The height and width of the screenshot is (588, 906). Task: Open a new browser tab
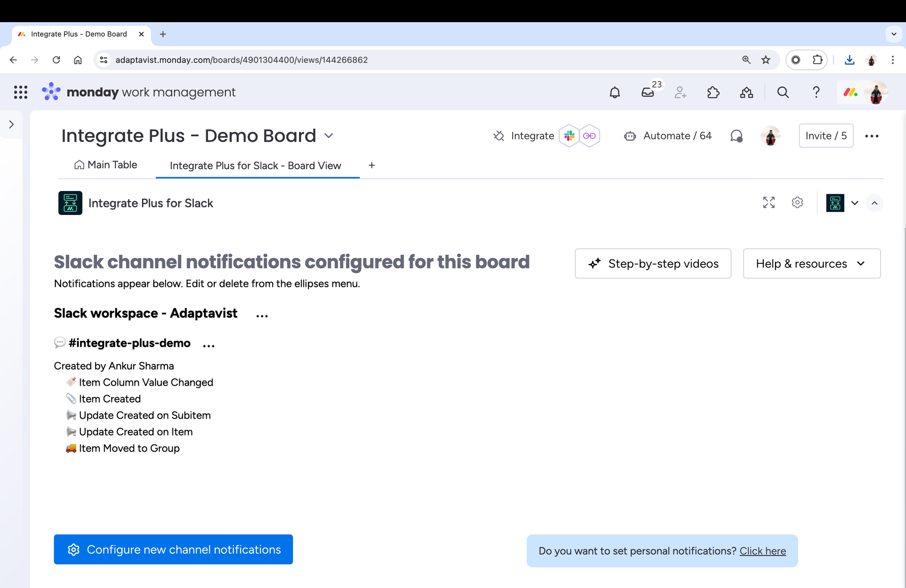point(163,34)
